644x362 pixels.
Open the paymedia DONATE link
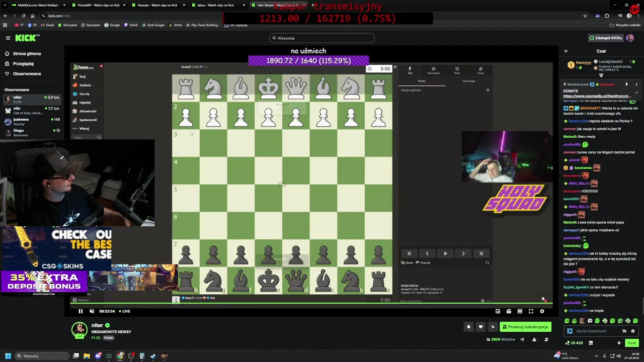(597, 96)
